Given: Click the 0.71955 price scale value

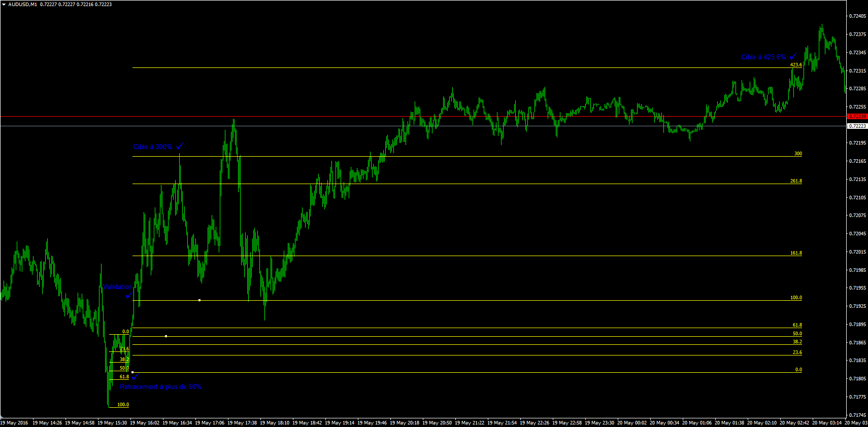Looking at the screenshot, I should point(857,288).
